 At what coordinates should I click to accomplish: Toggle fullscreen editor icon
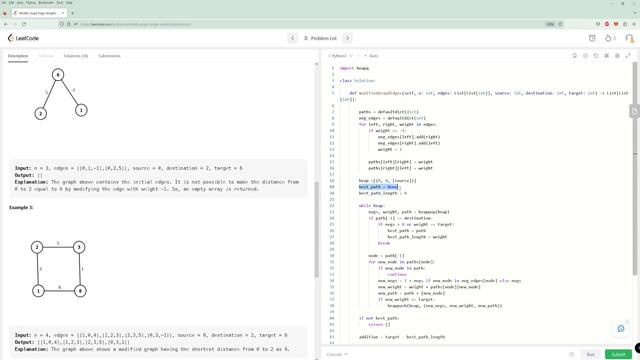point(628,56)
